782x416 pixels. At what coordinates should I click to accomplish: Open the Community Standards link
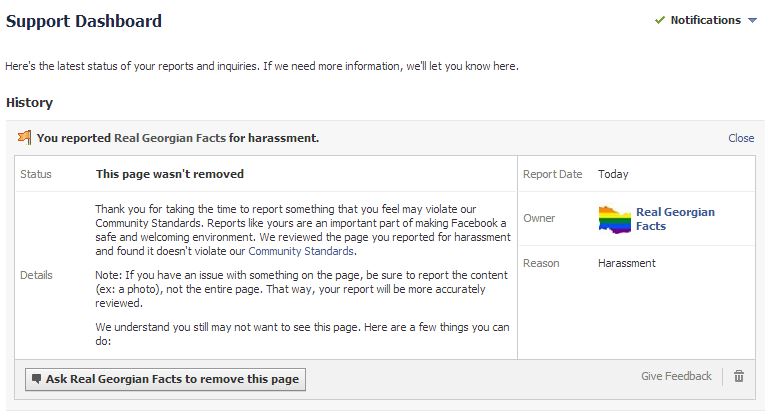pos(301,251)
